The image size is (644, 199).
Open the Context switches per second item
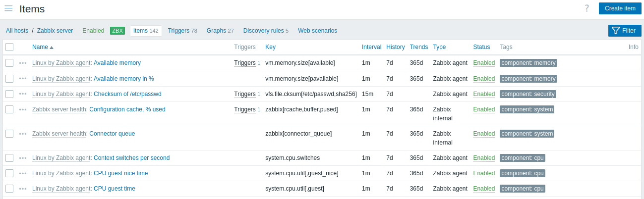click(x=131, y=158)
